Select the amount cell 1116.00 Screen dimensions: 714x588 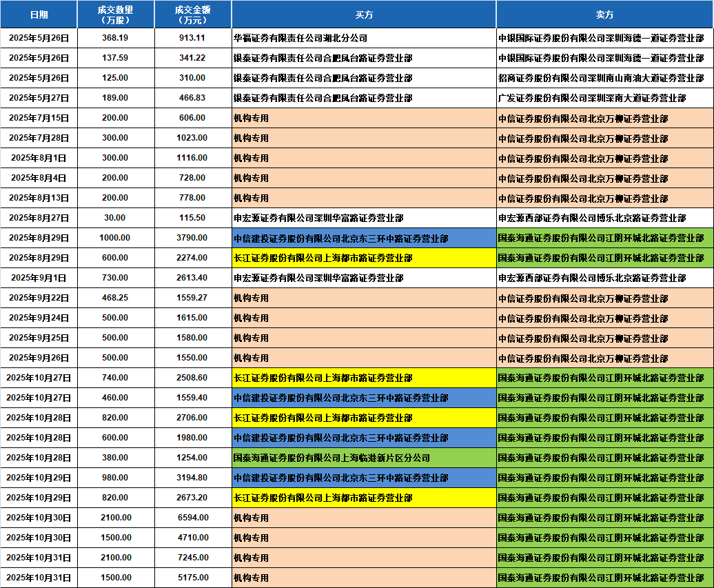coord(193,158)
